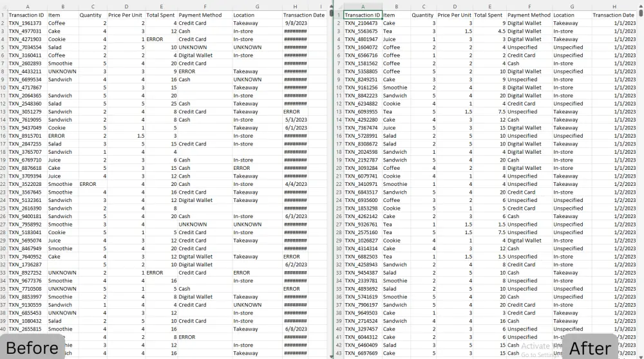Select row 13 header in the left sheet
Viewport: 644px width, 359px height.
(x=3, y=111)
